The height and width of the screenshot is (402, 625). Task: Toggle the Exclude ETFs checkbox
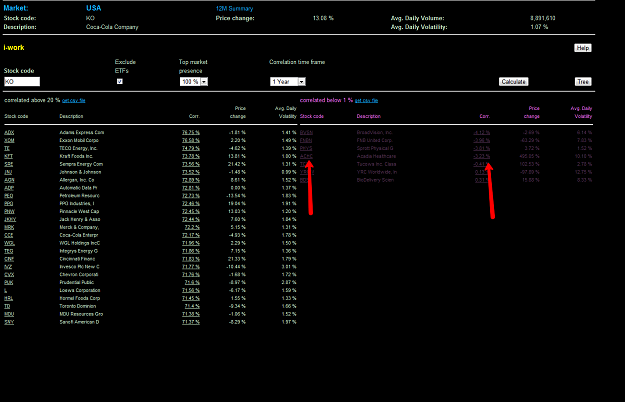pyautogui.click(x=120, y=81)
